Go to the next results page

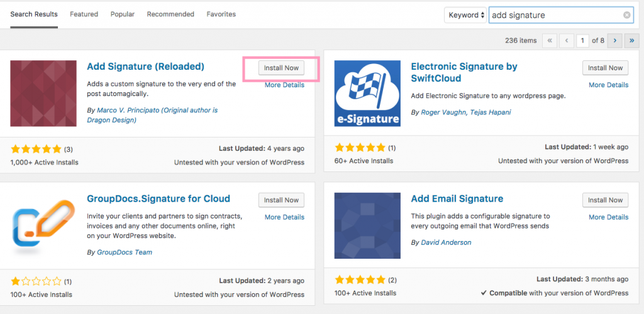tap(615, 40)
